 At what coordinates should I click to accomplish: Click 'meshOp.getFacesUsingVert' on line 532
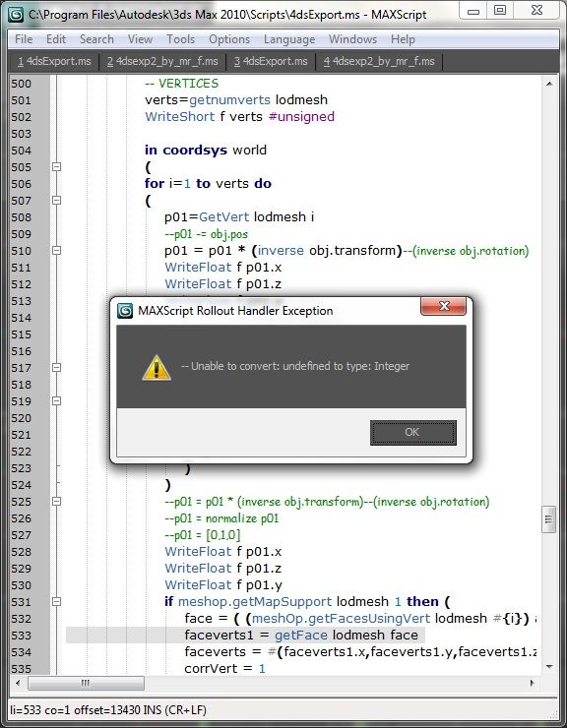click(341, 619)
